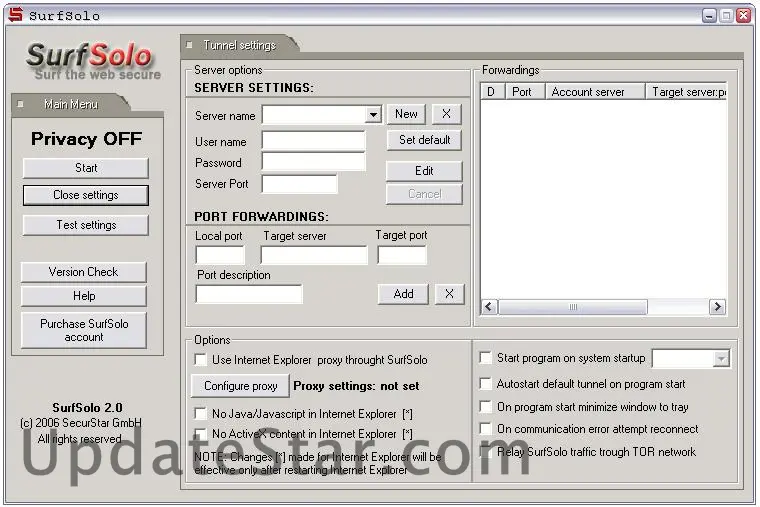
Task: Run Test settings
Action: point(86,225)
